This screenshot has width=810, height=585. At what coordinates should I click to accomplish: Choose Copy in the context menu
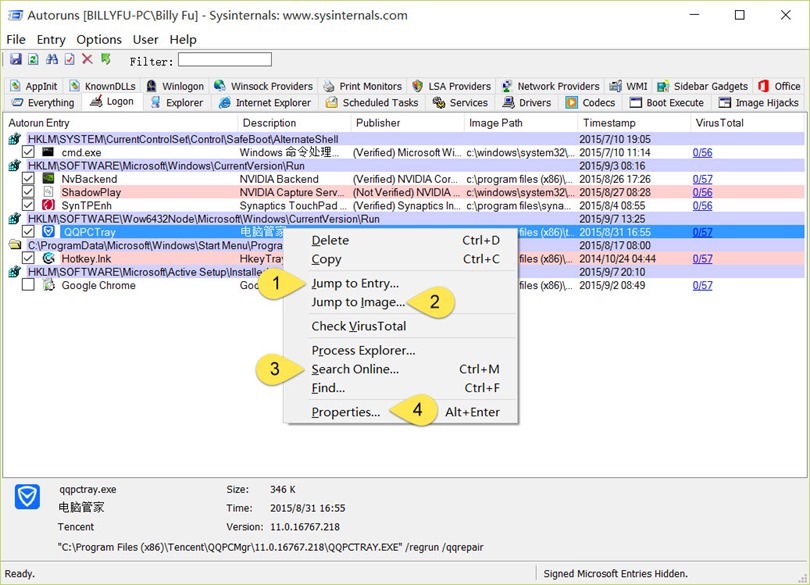tap(401, 259)
